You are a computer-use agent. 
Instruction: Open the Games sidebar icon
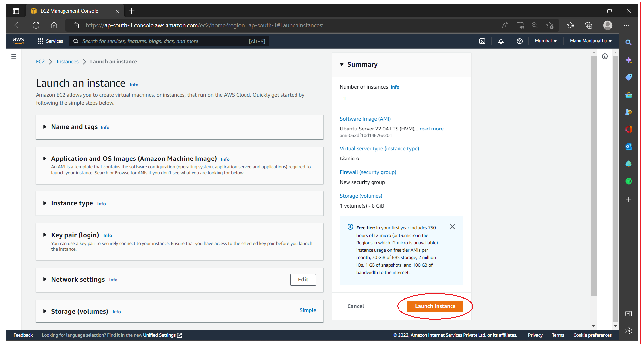629,112
